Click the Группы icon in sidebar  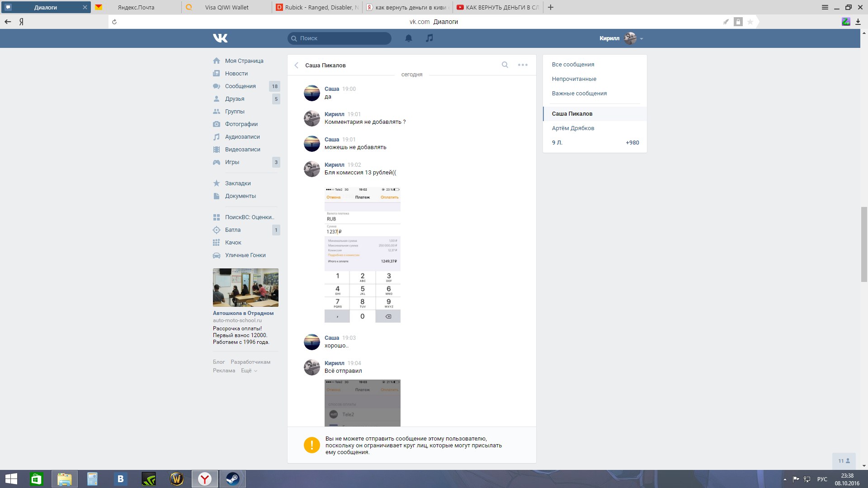tap(217, 111)
